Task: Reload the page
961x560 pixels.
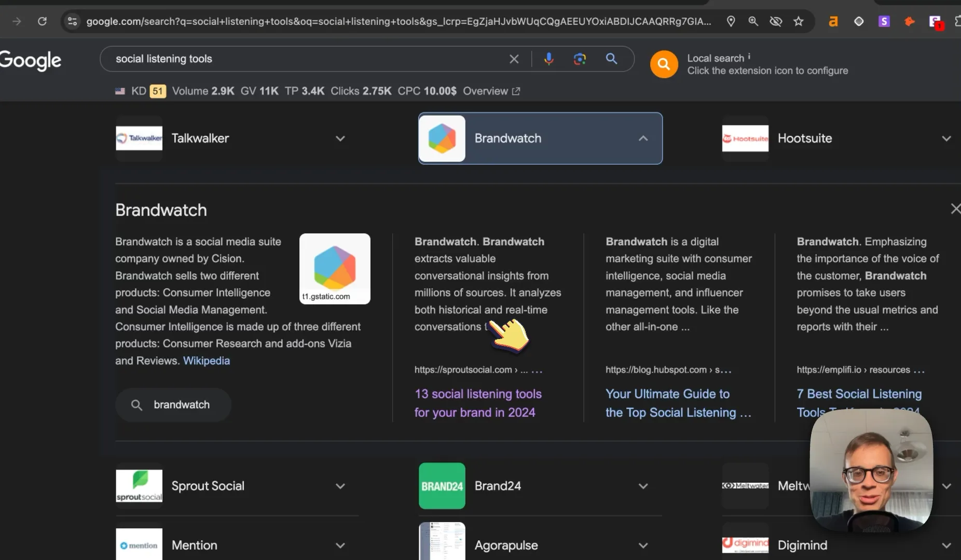Action: point(43,21)
